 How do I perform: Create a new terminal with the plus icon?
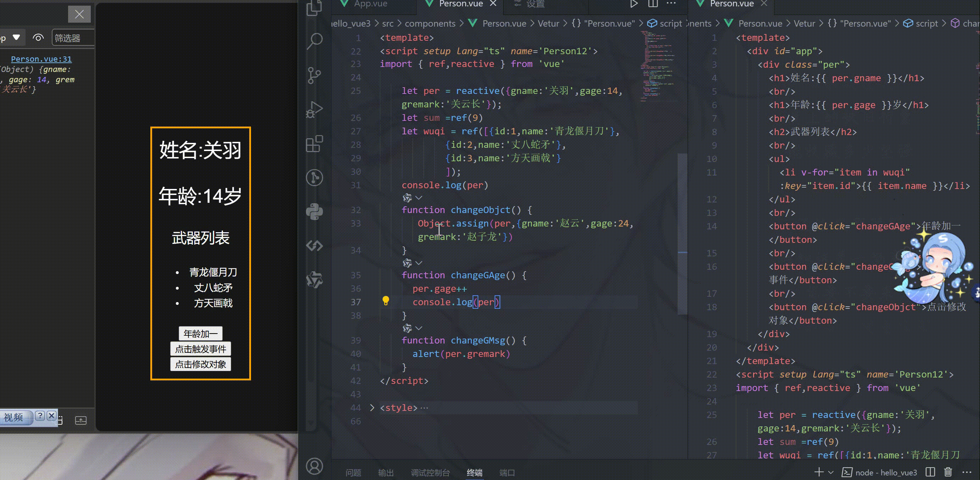coord(819,472)
